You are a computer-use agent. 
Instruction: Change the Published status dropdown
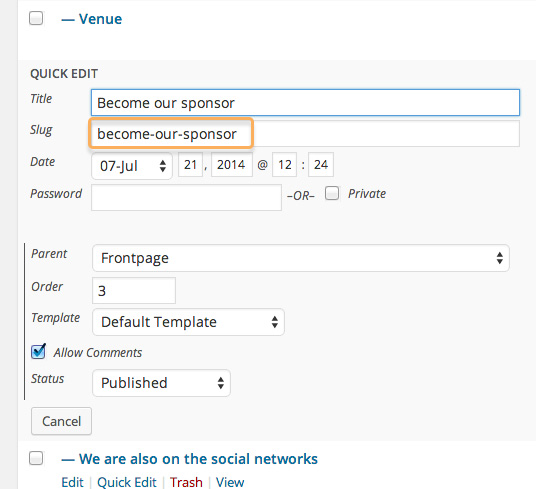tap(161, 383)
